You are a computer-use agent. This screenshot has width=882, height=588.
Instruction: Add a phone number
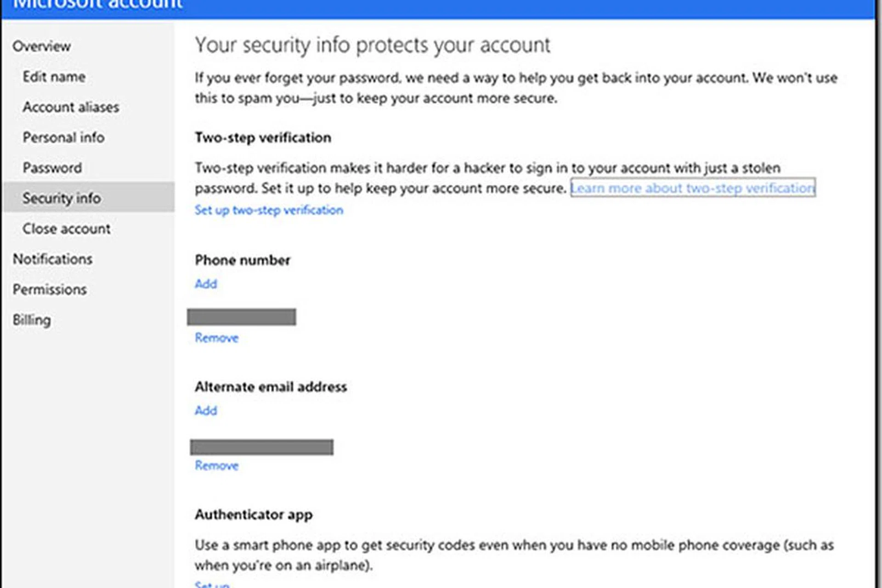(205, 283)
